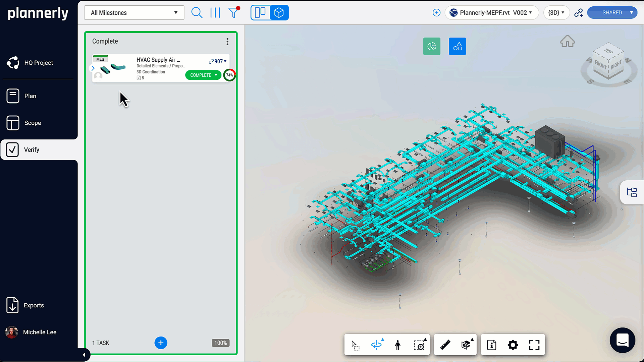Select the orbit tool
The width and height of the screenshot is (644, 362).
pyautogui.click(x=376, y=345)
